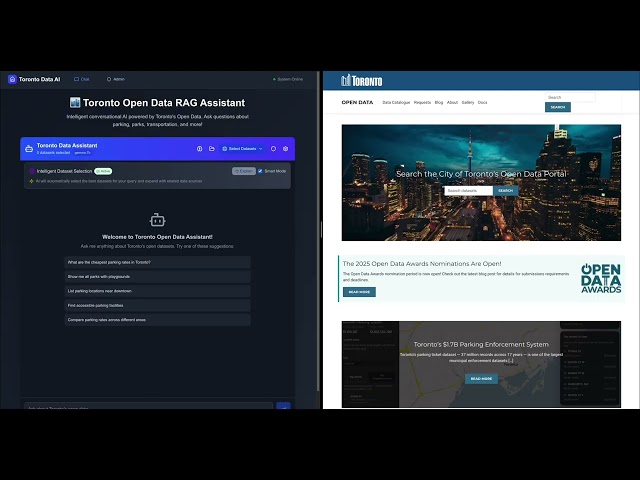
Task: Click the System Online status indicator
Action: point(288,79)
